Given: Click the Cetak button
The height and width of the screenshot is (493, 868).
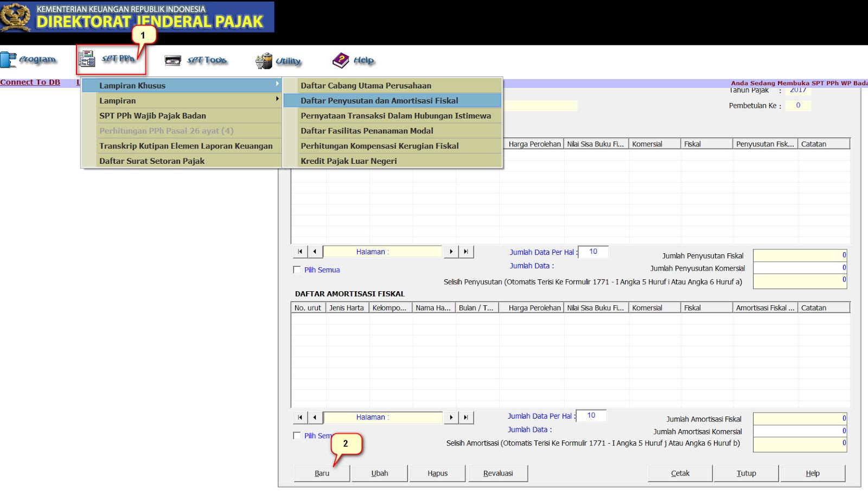Looking at the screenshot, I should click(680, 473).
